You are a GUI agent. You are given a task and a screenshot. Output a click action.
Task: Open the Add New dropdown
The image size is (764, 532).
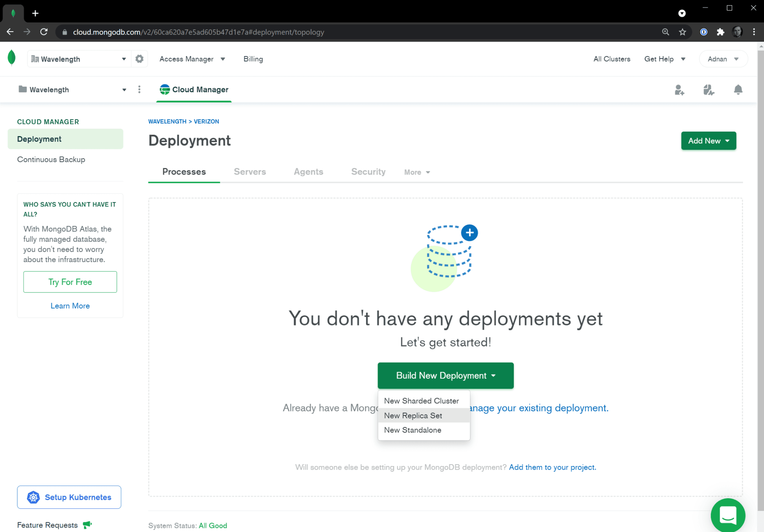[x=708, y=141]
